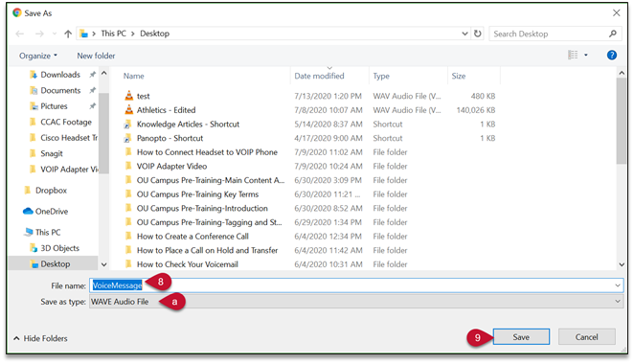Refresh the Desktop folder view
Screen dimensions: 634x364
pos(478,34)
